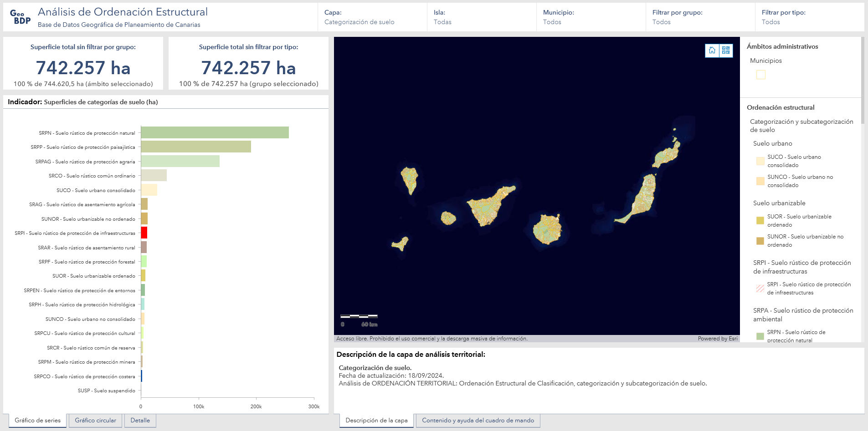
Task: Select the SRCO común ordinario bar
Action: pyautogui.click(x=154, y=175)
